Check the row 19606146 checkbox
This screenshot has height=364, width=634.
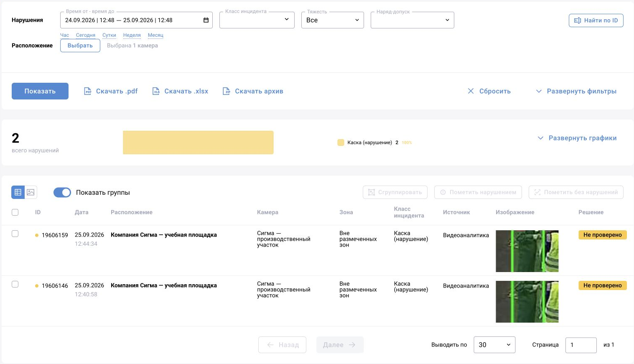point(15,284)
